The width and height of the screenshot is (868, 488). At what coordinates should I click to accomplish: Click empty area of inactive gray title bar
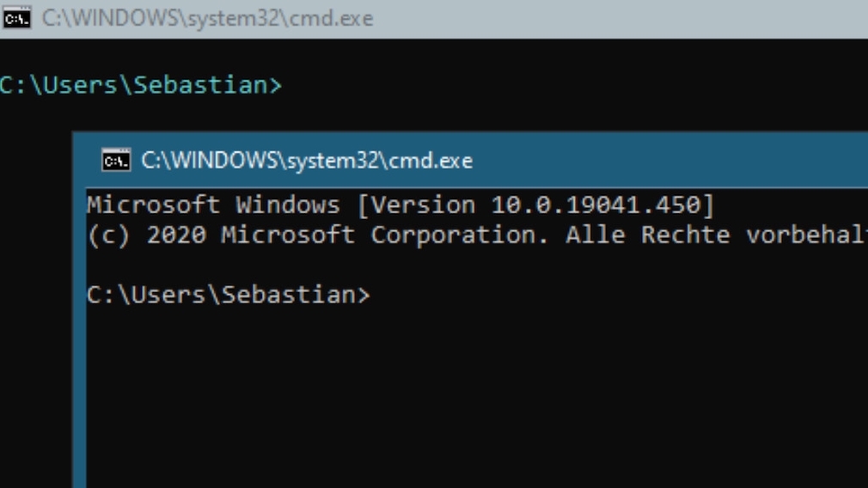(x=620, y=18)
